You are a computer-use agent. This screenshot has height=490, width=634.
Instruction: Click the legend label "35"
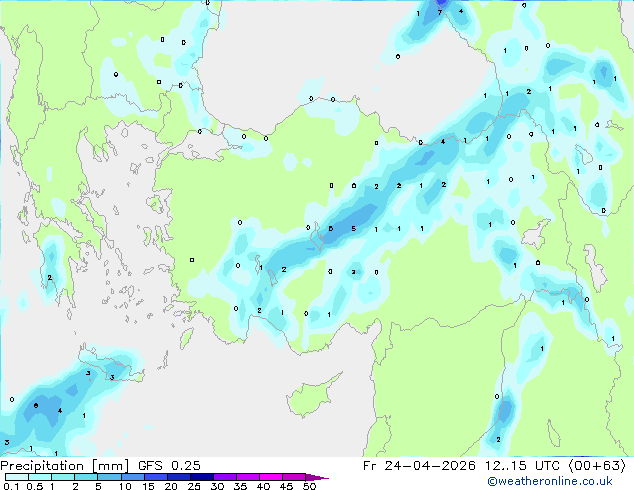click(240, 486)
